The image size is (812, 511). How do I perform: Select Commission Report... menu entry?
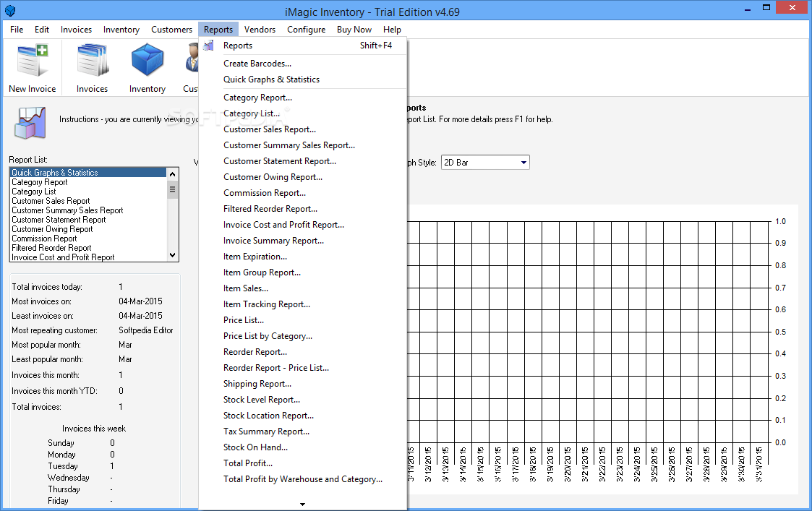click(x=303, y=193)
